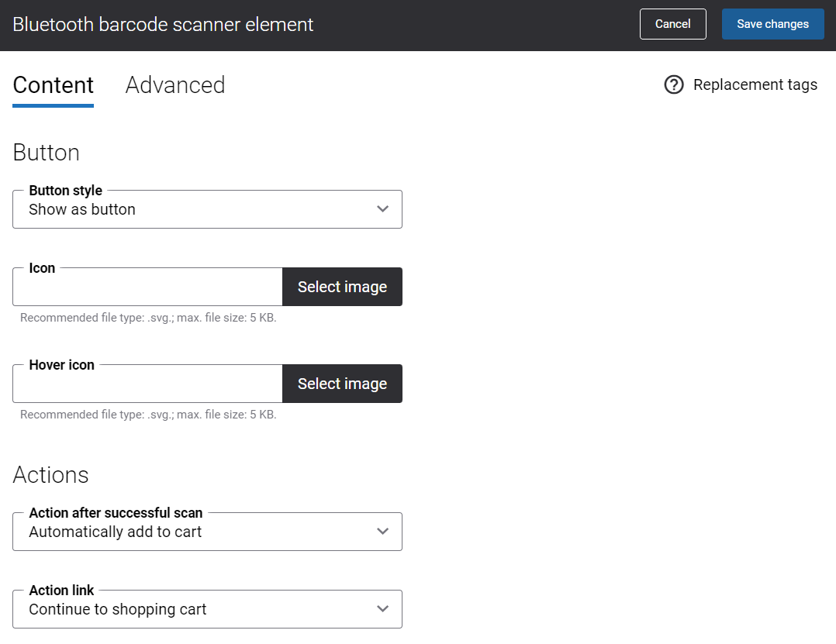836x644 pixels.
Task: Change the Action link selection
Action: 207,609
